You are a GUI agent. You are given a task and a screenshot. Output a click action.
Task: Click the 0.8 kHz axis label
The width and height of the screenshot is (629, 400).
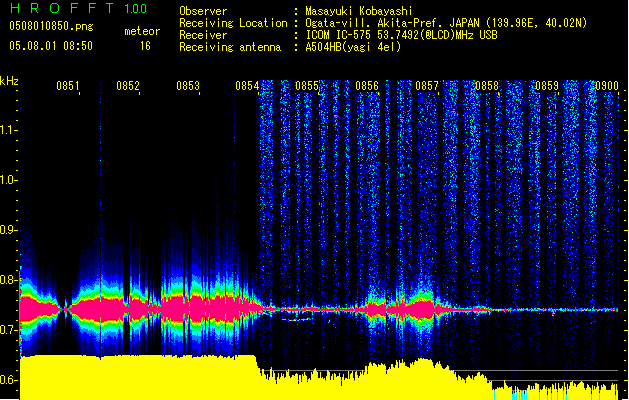click(7, 280)
